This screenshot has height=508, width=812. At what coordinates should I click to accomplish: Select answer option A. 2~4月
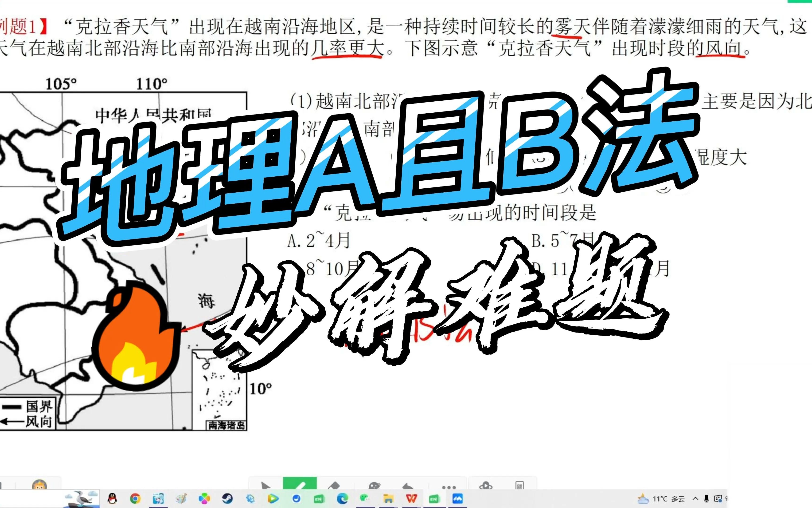318,241
